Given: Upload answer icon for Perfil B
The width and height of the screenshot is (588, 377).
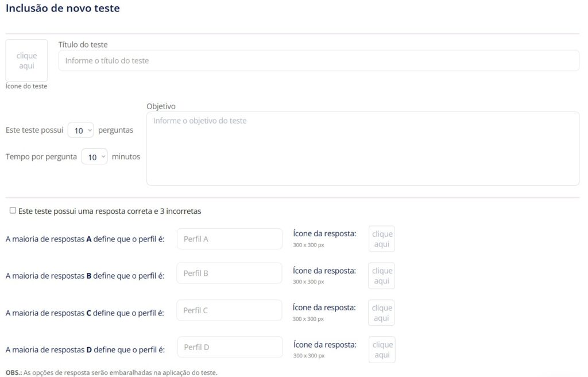Looking at the screenshot, I should point(382,276).
